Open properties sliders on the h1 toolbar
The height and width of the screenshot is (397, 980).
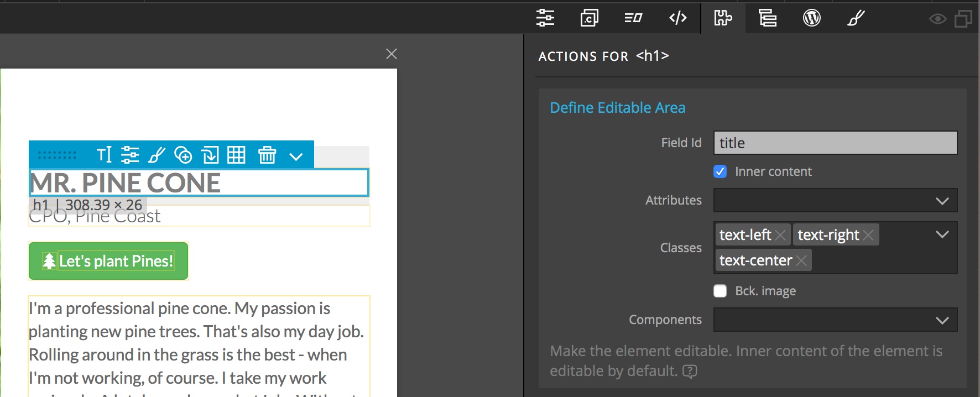pos(130,155)
